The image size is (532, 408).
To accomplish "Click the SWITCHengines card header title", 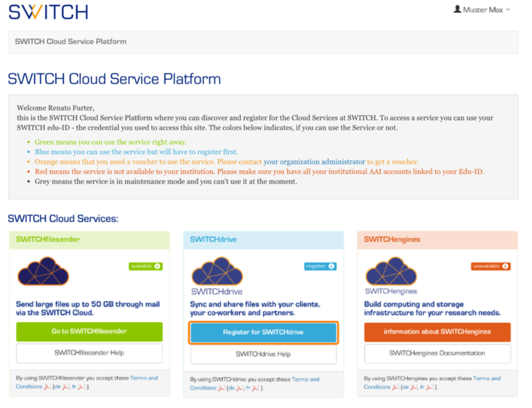I will tap(392, 240).
